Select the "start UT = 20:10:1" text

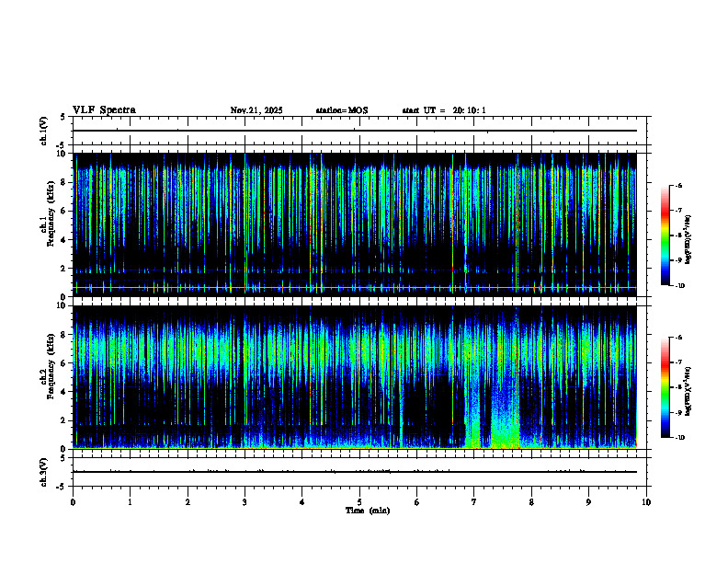pyautogui.click(x=444, y=110)
